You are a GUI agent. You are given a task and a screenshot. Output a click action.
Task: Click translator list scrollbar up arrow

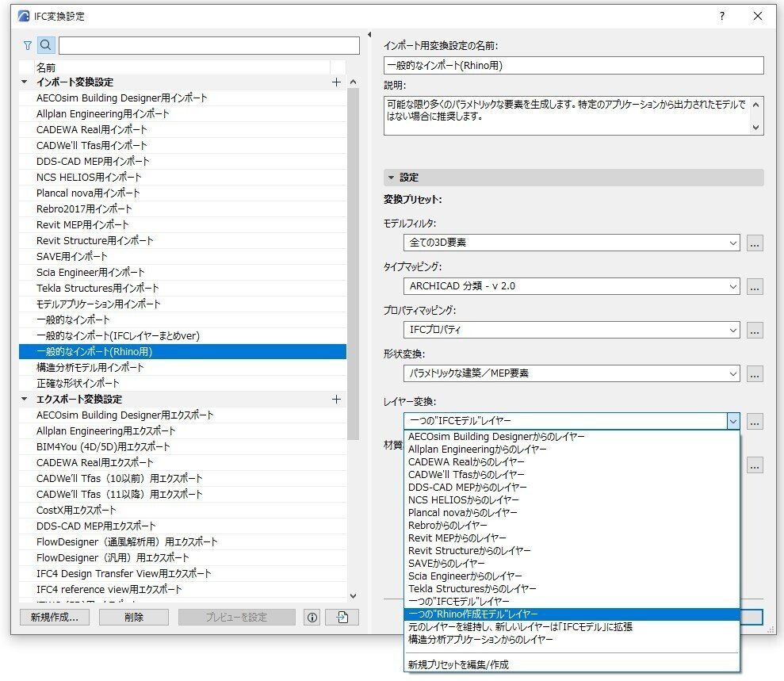354,82
